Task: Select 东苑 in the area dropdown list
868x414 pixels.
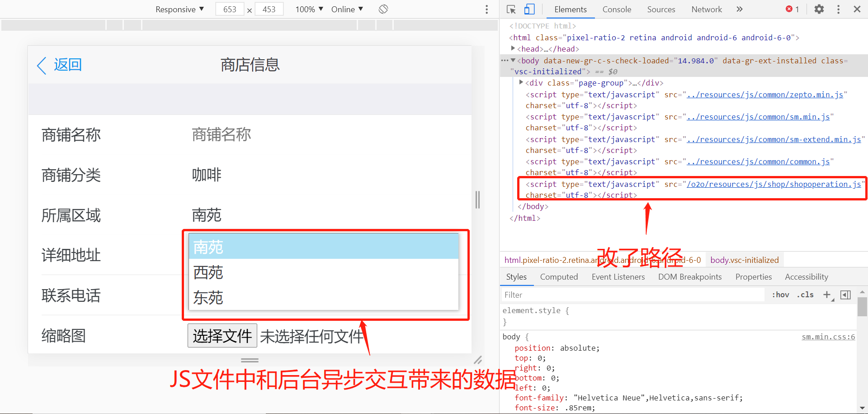Action: 324,297
